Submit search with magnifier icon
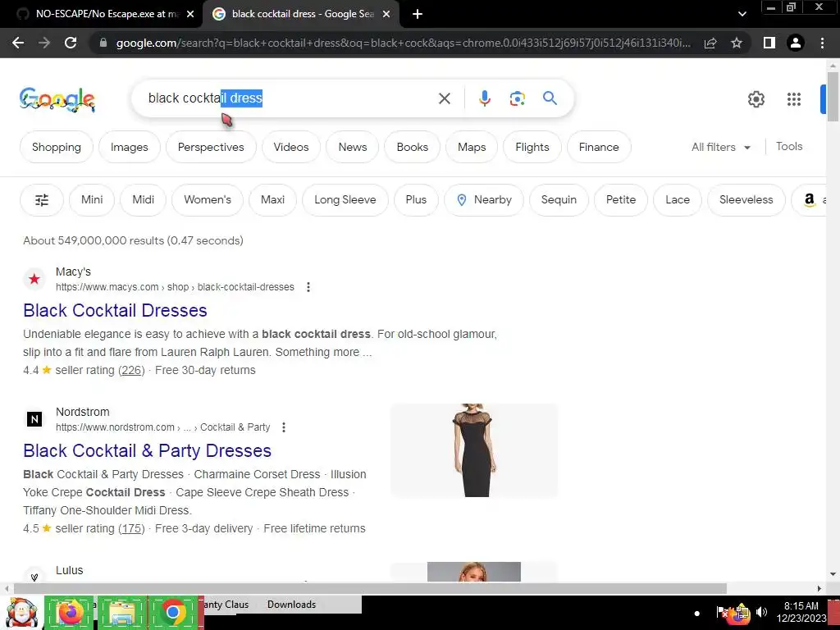The image size is (840, 630). point(550,98)
